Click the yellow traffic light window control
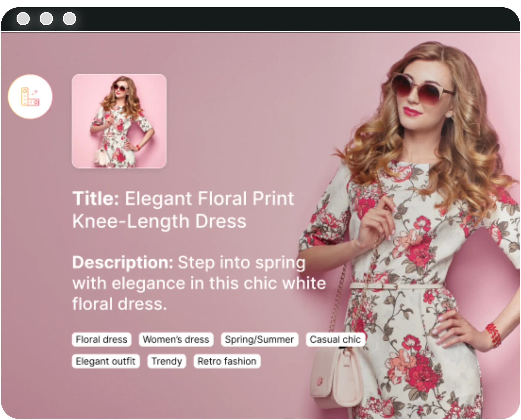Image resolution: width=521 pixels, height=420 pixels. click(47, 19)
